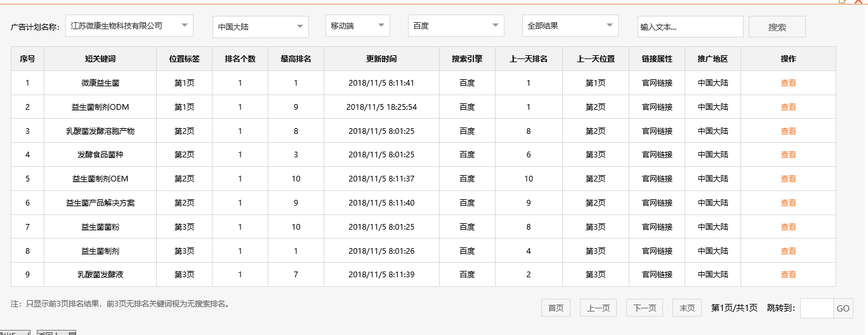Click the 上一页 previous page button
Viewport: 868px width, 335px height.
point(598,308)
